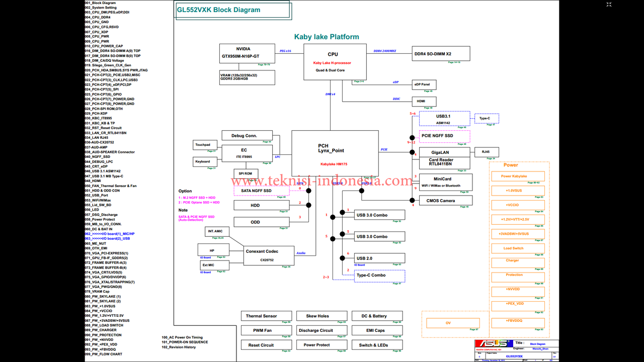This screenshot has width=644, height=362.
Task: Click the HDMI block in diagram
Action: [424, 102]
